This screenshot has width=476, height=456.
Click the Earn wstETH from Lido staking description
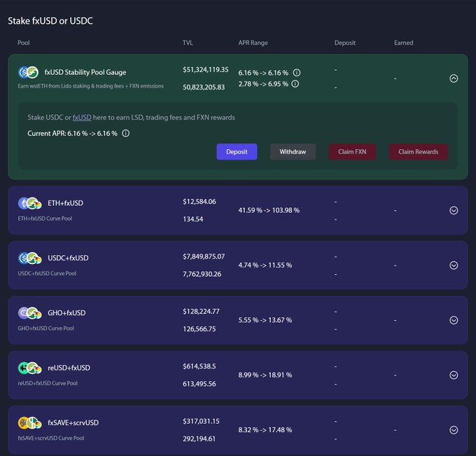pyautogui.click(x=90, y=86)
